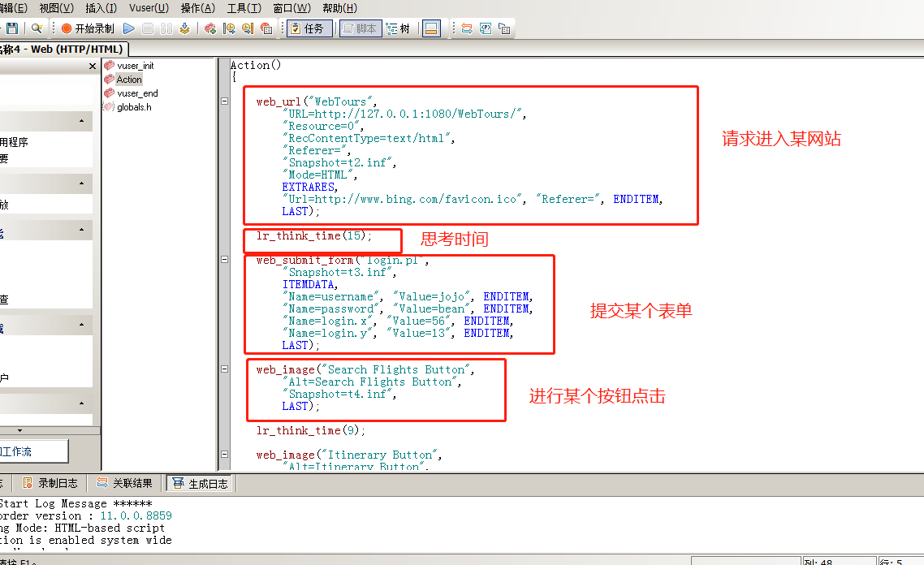Close the left task pane with X
924x565 pixels.
click(92, 66)
